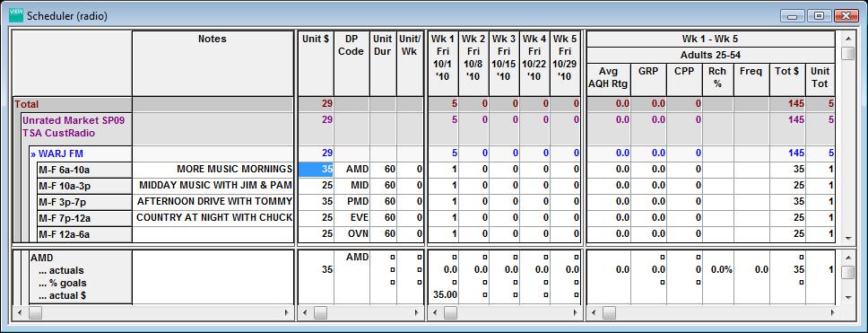Select the M-F 3p-7p daypart row
Screen dimensions: 868x333
pyautogui.click(x=84, y=202)
